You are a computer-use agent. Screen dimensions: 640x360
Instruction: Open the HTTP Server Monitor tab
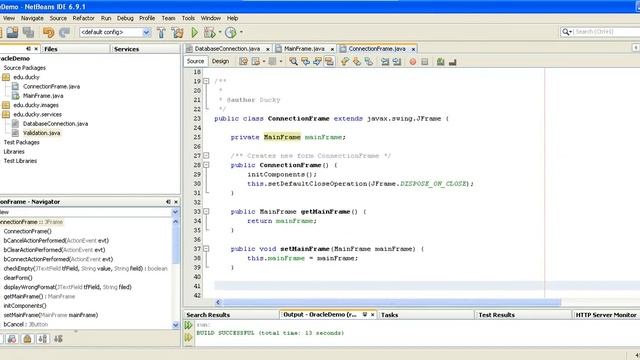(x=606, y=315)
